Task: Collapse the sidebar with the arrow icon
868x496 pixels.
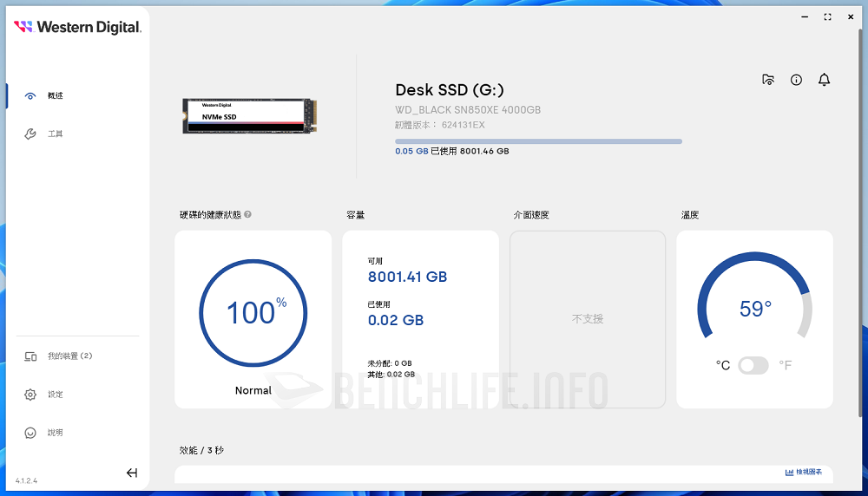Action: 132,473
